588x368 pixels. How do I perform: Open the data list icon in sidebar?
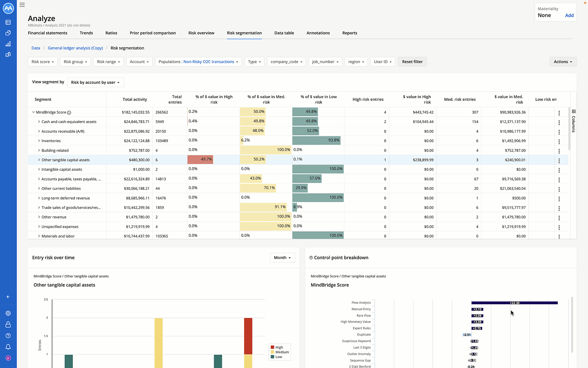pyautogui.click(x=8, y=22)
